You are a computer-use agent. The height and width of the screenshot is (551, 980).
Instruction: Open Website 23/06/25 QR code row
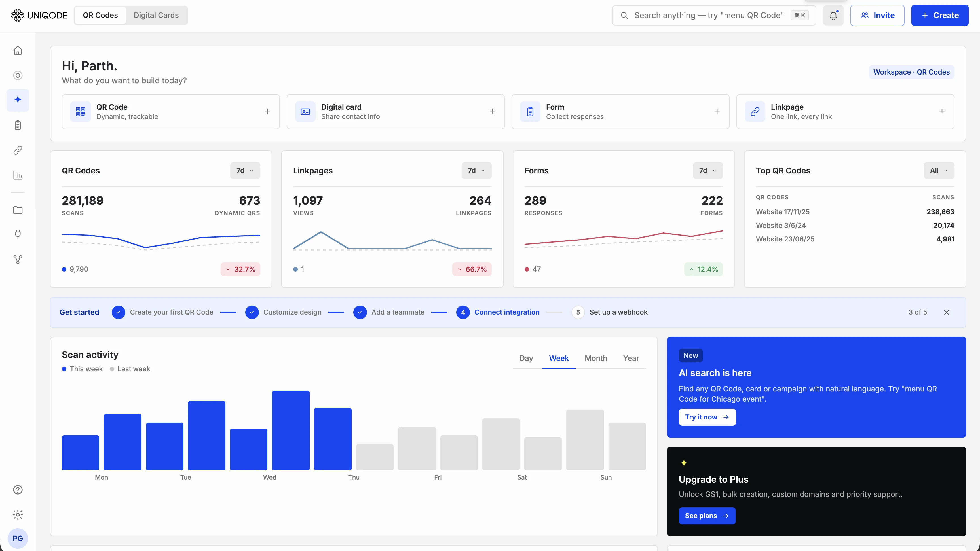click(x=855, y=239)
